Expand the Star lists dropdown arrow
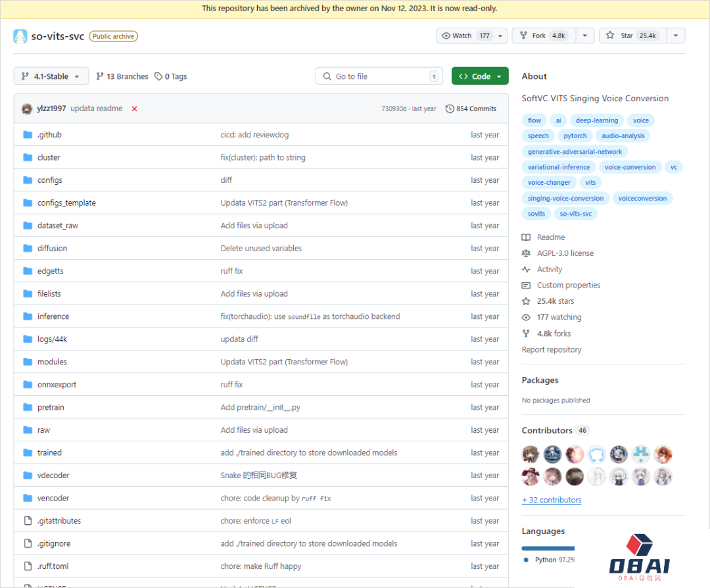Image resolution: width=710 pixels, height=588 pixels. click(x=675, y=36)
